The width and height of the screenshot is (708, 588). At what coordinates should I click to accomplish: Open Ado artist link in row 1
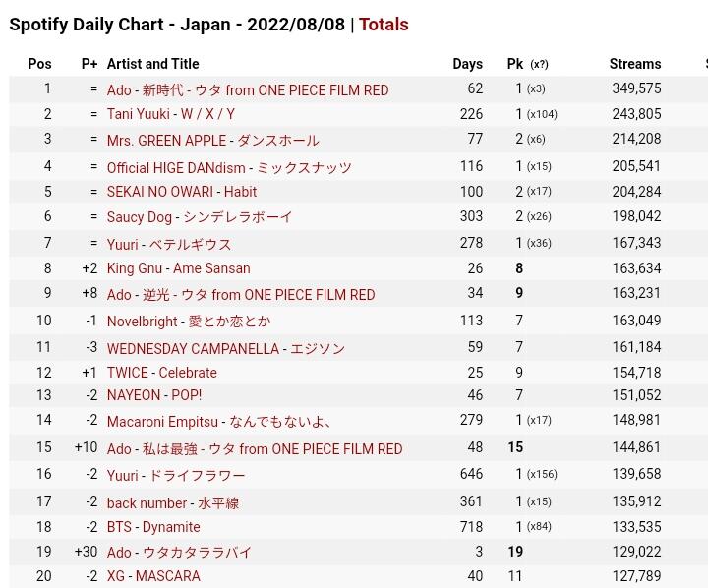[119, 90]
